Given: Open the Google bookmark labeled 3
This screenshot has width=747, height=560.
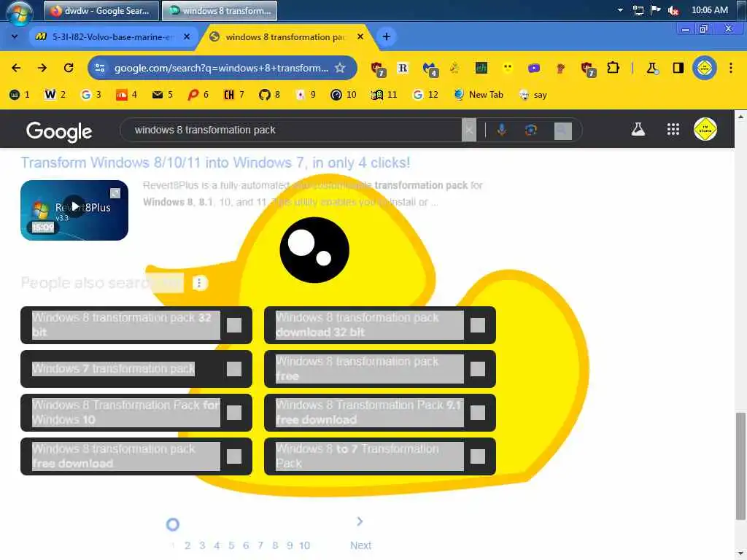Looking at the screenshot, I should (91, 95).
